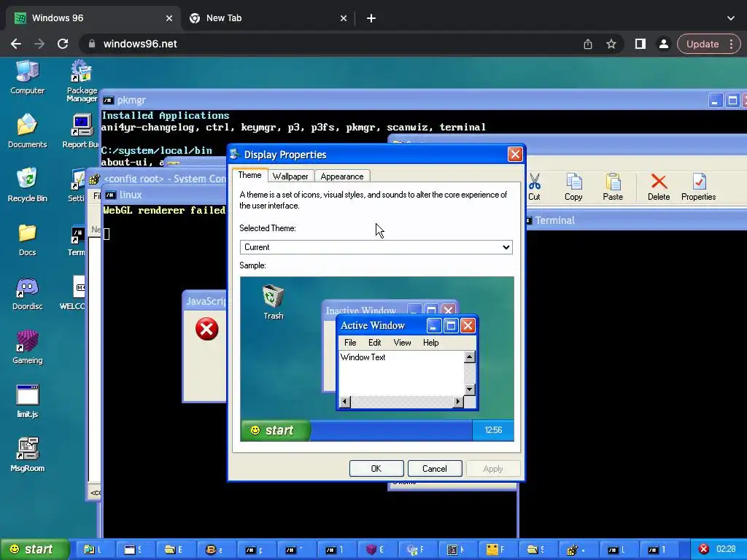
Task: Launch the Doordisc desktop shortcut
Action: click(27, 293)
